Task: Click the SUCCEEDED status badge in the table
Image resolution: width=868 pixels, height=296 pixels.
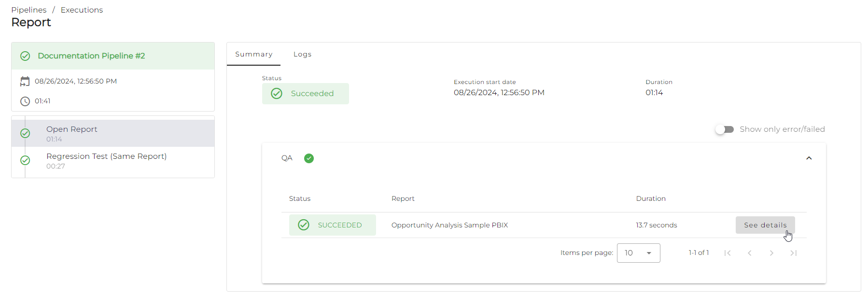Action: (x=333, y=225)
